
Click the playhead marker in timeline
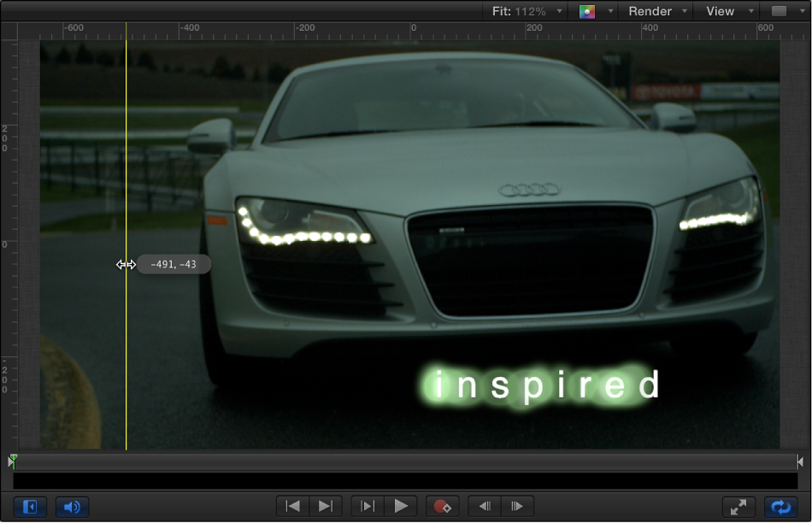click(13, 461)
